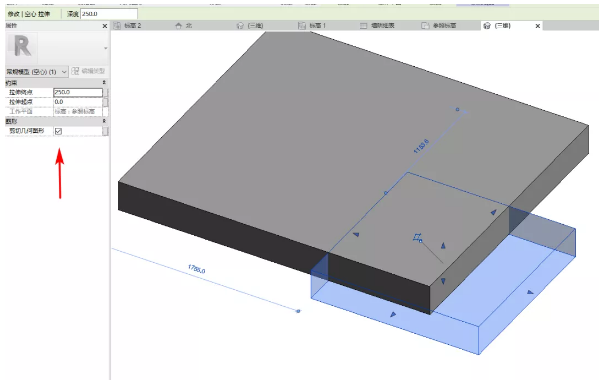
Task: Click the 1785.0 temporary dimension text
Action: 196,269
